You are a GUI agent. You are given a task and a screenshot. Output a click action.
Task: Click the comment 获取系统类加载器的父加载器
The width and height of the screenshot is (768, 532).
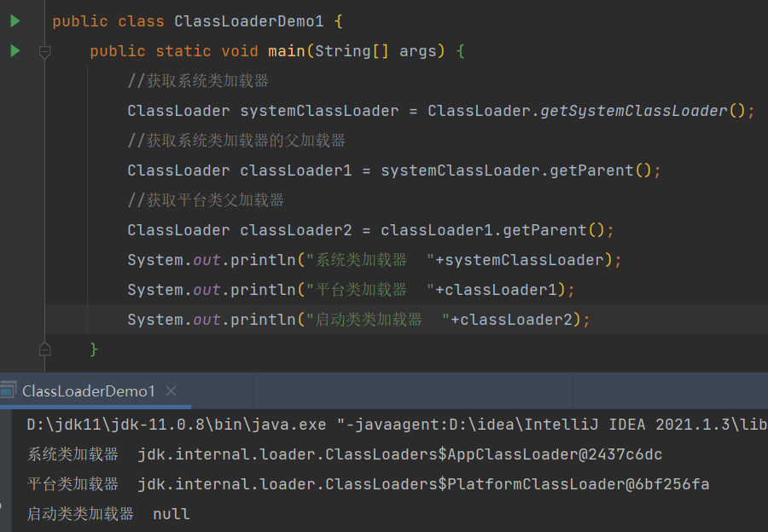236,141
